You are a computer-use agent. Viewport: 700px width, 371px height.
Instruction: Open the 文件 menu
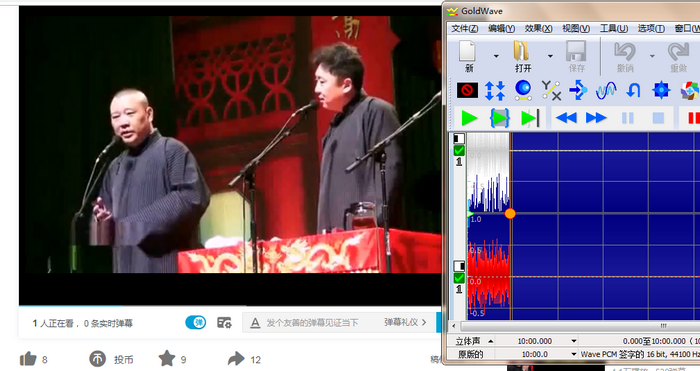464,29
